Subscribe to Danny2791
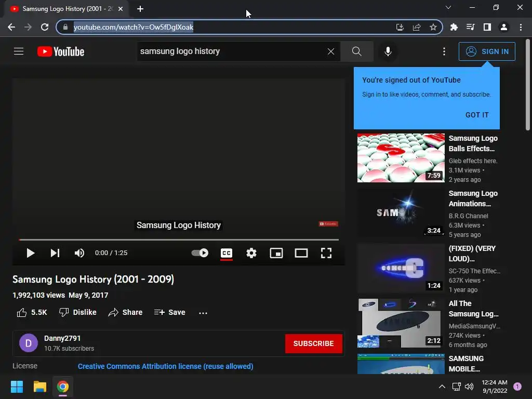This screenshot has height=399, width=532. point(313,343)
